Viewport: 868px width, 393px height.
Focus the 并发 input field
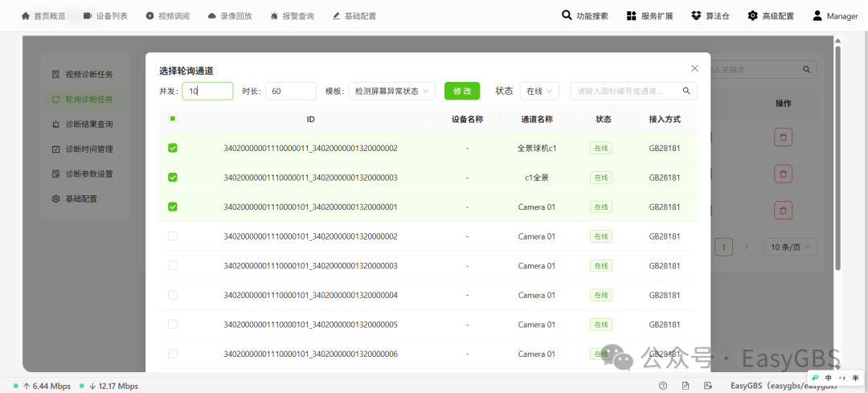point(207,91)
